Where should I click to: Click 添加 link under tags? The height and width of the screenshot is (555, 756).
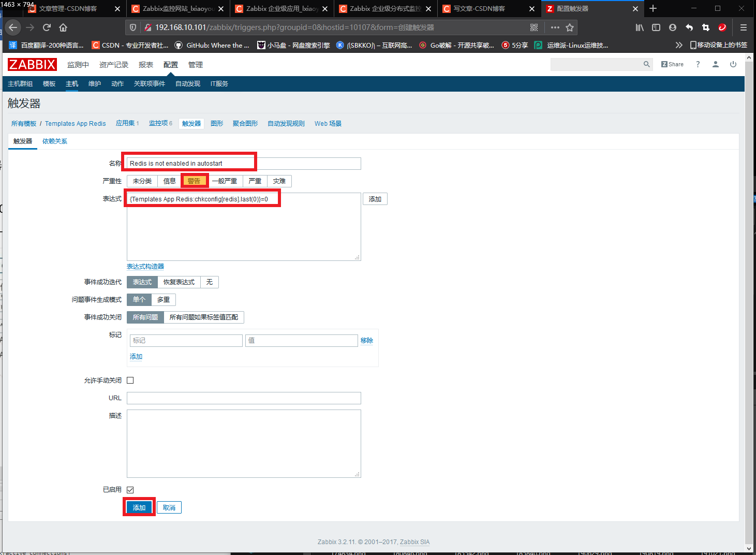pyautogui.click(x=136, y=357)
